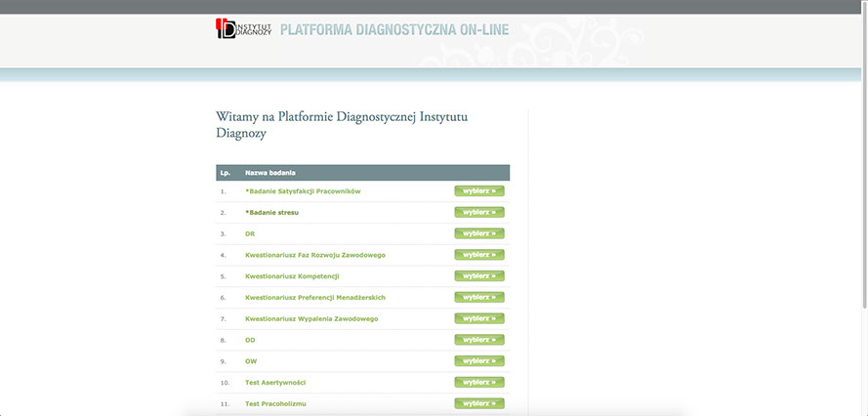The image size is (868, 416).
Task: Open Kwestionariusz Preferencji Menadżerskich link
Action: [x=314, y=297]
